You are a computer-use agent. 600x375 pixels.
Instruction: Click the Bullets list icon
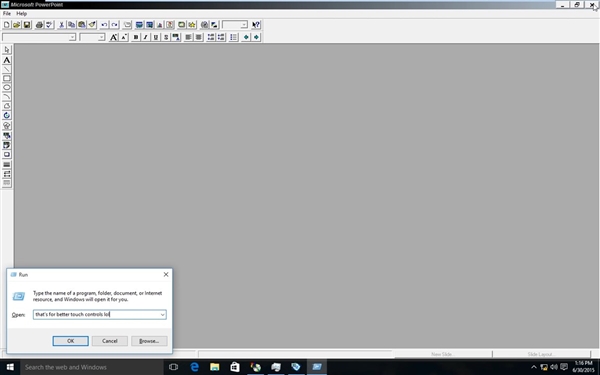(x=233, y=37)
